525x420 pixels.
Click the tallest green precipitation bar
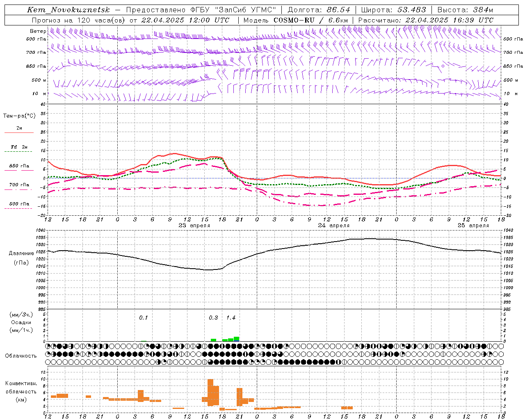tap(236, 339)
